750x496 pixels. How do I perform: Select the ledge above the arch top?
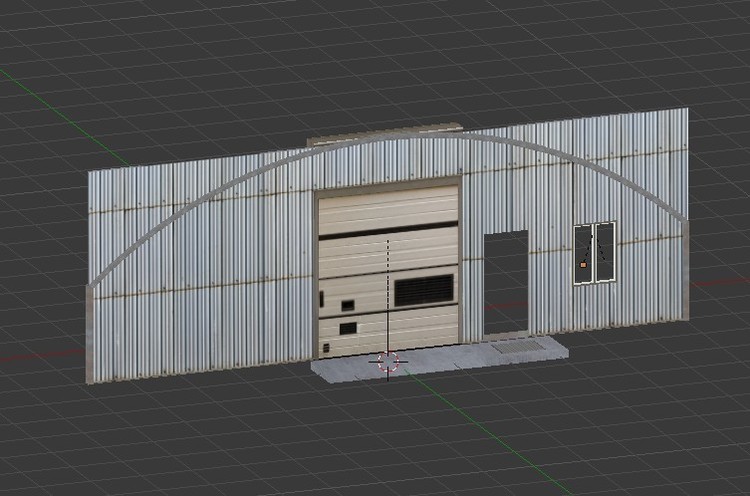pyautogui.click(x=385, y=133)
